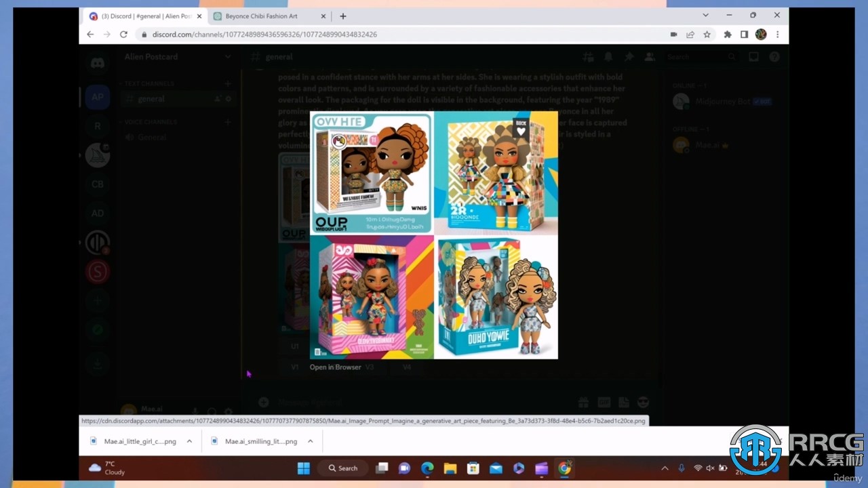Open Discord help
This screenshot has width=868, height=488.
pos(774,57)
